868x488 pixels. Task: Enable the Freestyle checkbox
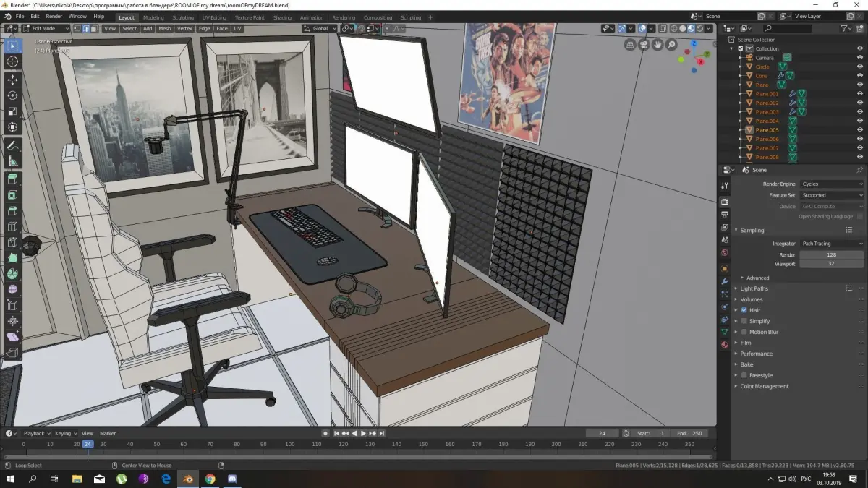click(x=744, y=375)
